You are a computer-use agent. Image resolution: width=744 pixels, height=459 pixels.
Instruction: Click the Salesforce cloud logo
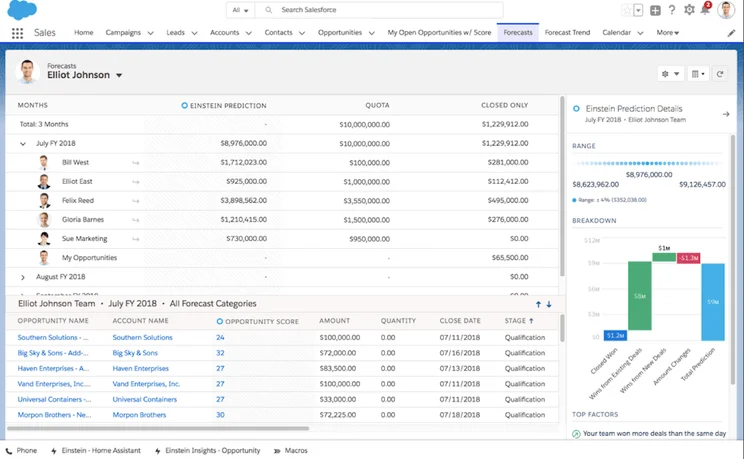click(22, 9)
